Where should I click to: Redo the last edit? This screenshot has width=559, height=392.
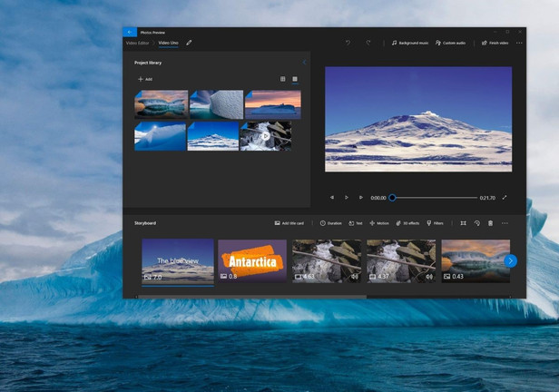(x=368, y=43)
